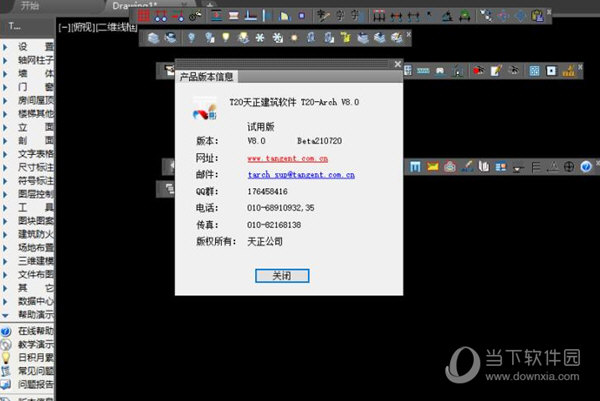Click the cyan L-shaped wall toolbar icon
The width and height of the screenshot is (600, 401).
pos(251,16)
